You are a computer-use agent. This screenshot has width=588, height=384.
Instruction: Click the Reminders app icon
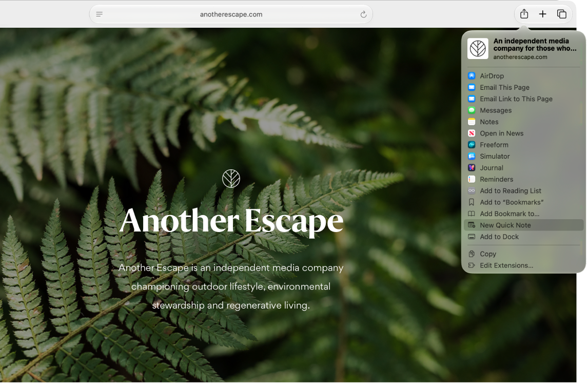coord(473,180)
